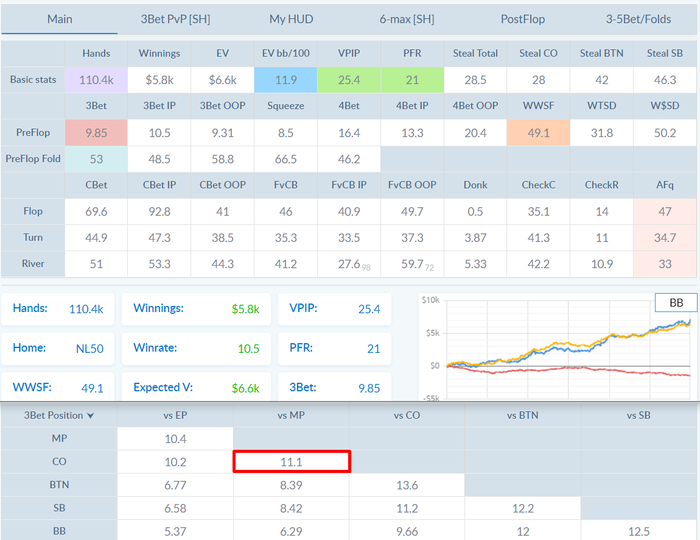Viewport: 700px width, 540px height.
Task: Click the Winnings column header
Action: click(159, 54)
